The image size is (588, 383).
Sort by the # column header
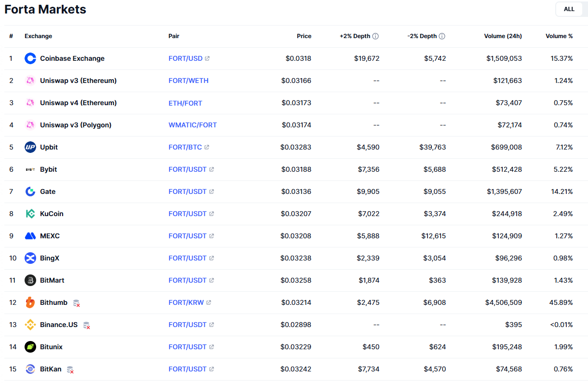[x=11, y=36]
